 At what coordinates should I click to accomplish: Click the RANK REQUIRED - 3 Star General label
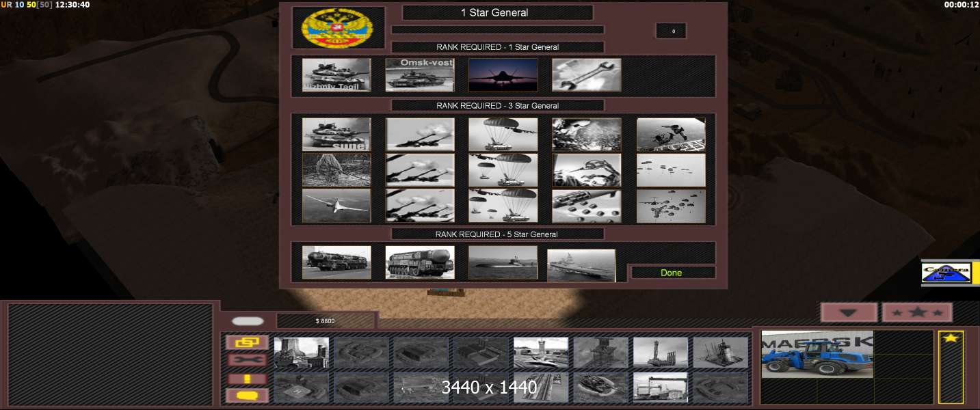pos(497,106)
